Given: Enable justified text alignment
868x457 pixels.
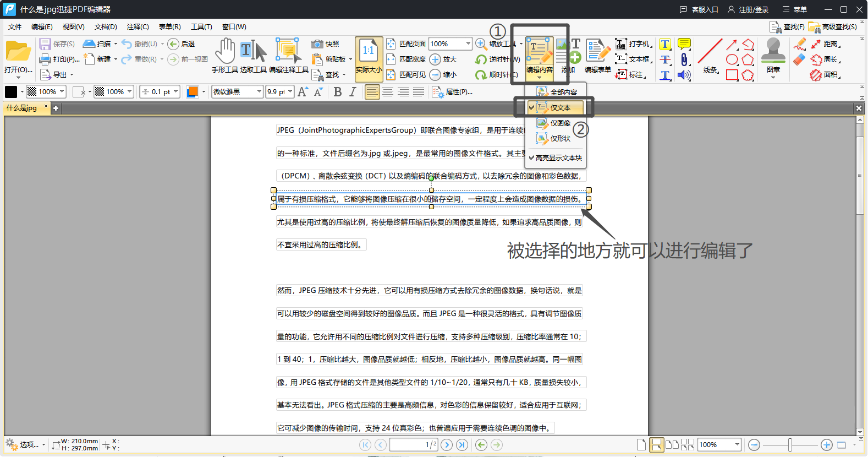Looking at the screenshot, I should (x=419, y=92).
